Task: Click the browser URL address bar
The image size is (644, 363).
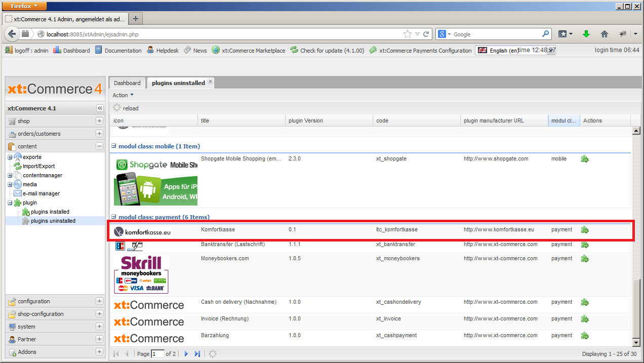Action: [x=223, y=34]
